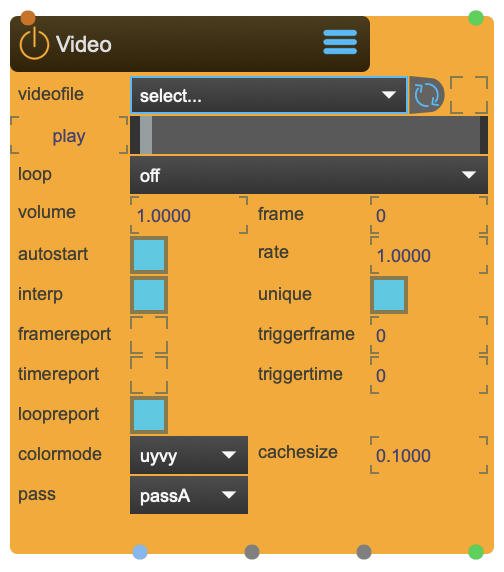
Task: Click the green connector dot at top right
Action: [x=476, y=18]
